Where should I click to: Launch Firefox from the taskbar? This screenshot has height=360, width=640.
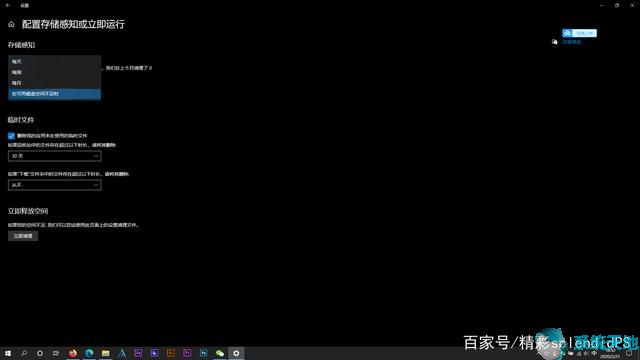tap(73, 353)
